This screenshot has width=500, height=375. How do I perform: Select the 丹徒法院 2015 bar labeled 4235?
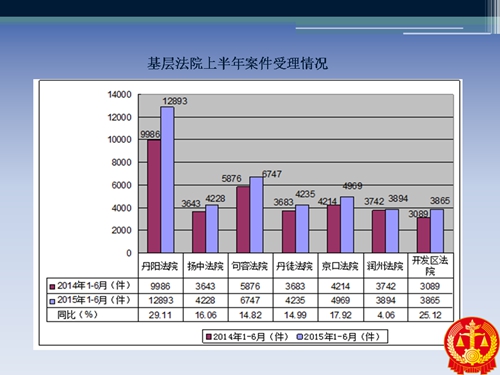(x=302, y=229)
